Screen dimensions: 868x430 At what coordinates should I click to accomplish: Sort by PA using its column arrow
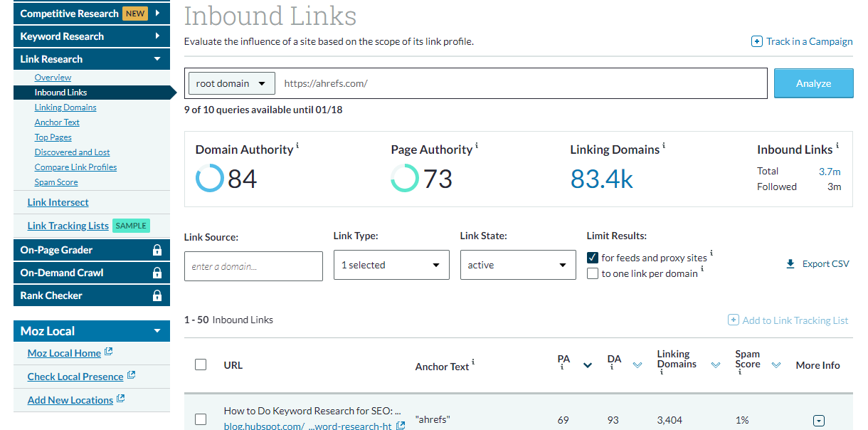588,365
